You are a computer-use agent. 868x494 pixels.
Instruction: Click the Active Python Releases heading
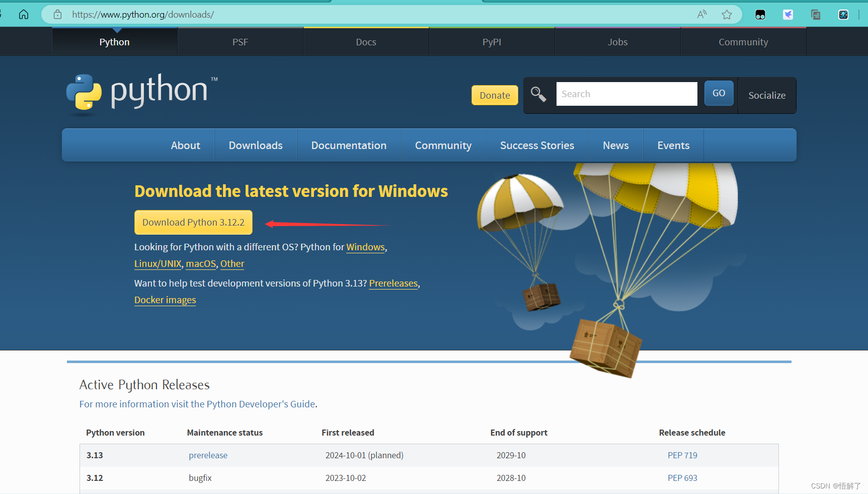pos(144,385)
